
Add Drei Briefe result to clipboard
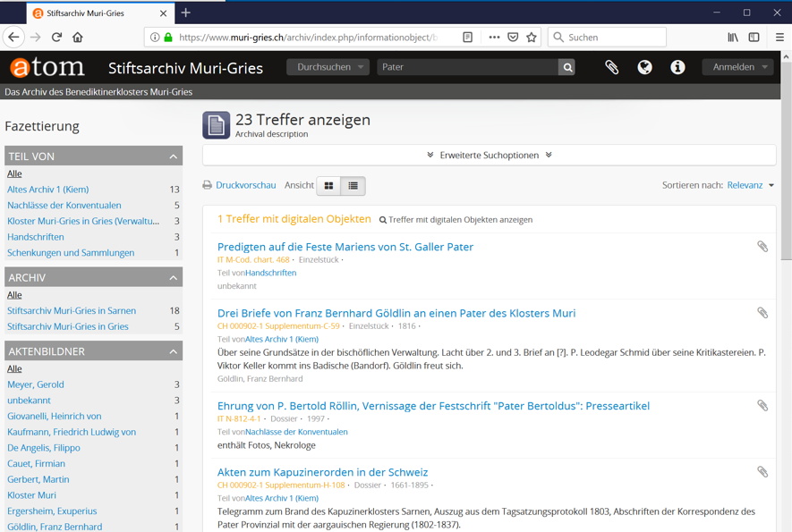[762, 313]
